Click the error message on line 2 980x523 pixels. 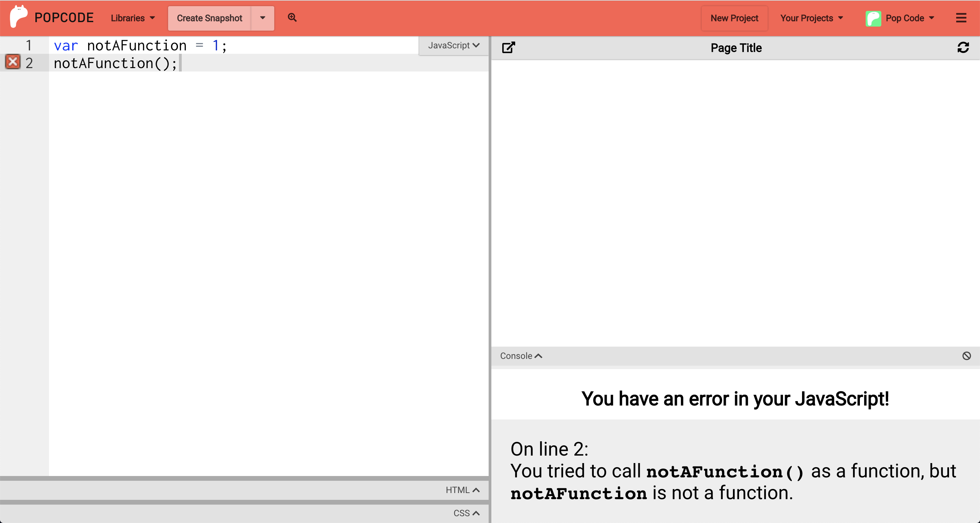tap(732, 471)
